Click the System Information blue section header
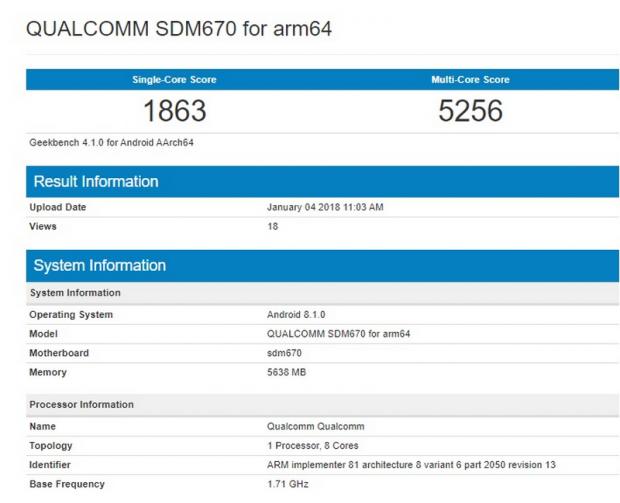The image size is (620, 503). pyautogui.click(x=100, y=265)
